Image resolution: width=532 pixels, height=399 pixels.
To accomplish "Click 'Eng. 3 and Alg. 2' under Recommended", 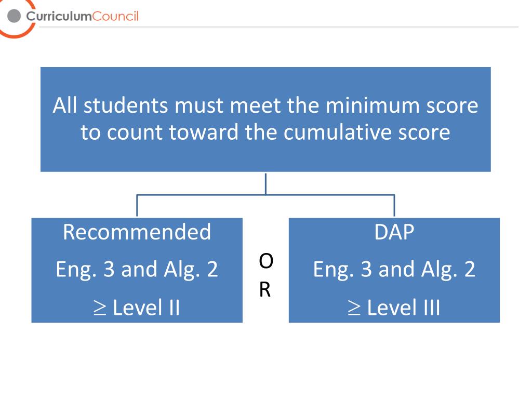I will click(137, 270).
